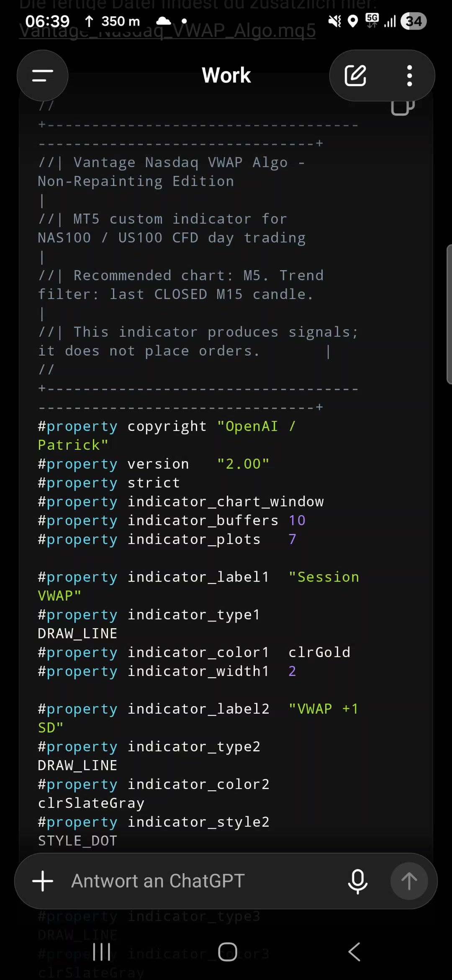Image resolution: width=452 pixels, height=980 pixels.
Task: Start a new chat with compose icon
Action: [355, 76]
